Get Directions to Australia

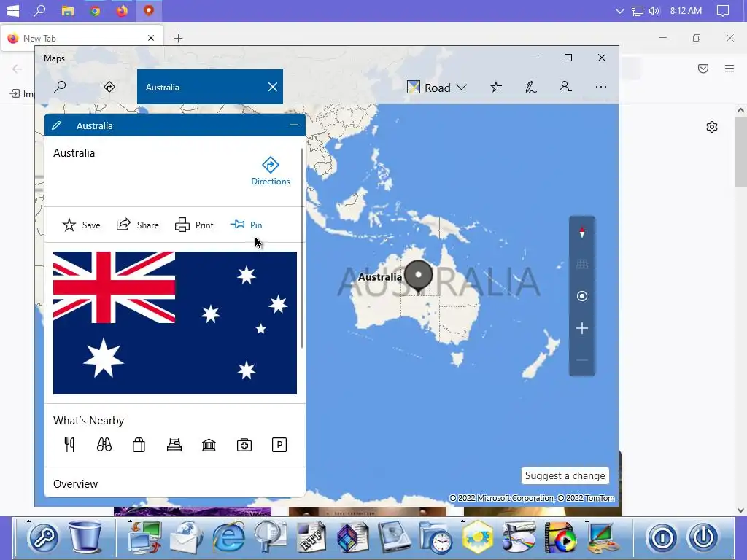[x=270, y=171]
